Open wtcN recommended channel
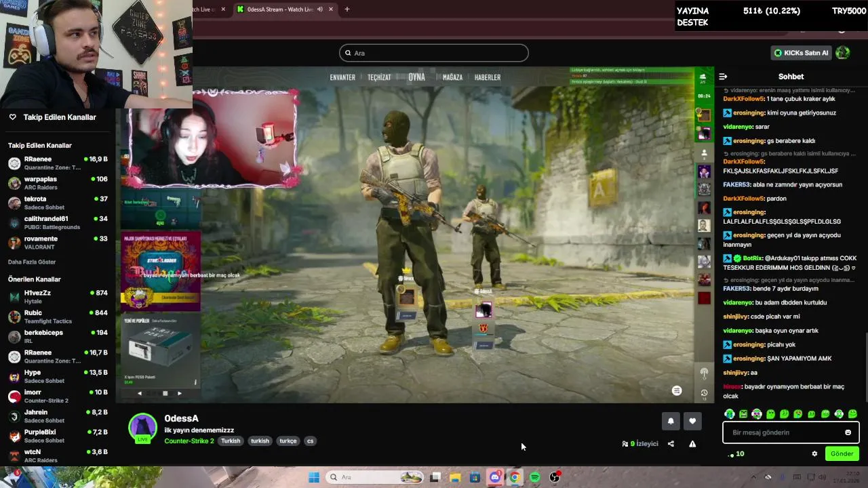868x488 pixels. pyautogui.click(x=58, y=455)
